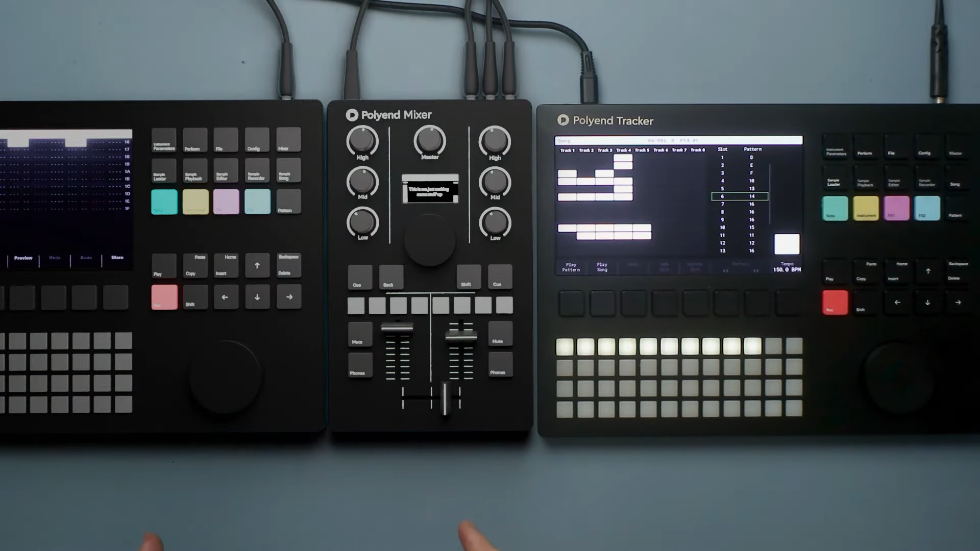Toggle the left channel Mute button on Mixer
Screen dimensions: 980x551
360,334
